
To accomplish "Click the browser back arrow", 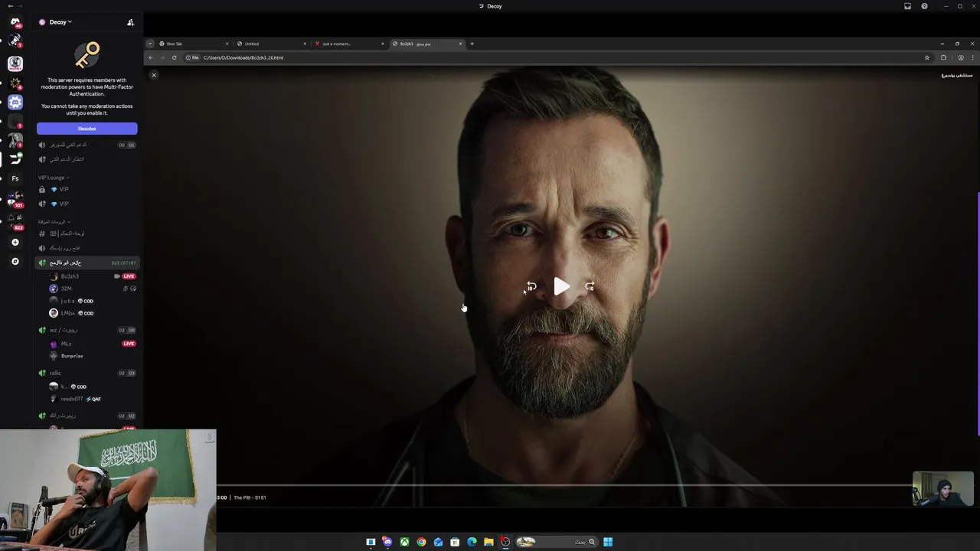I will pos(150,57).
